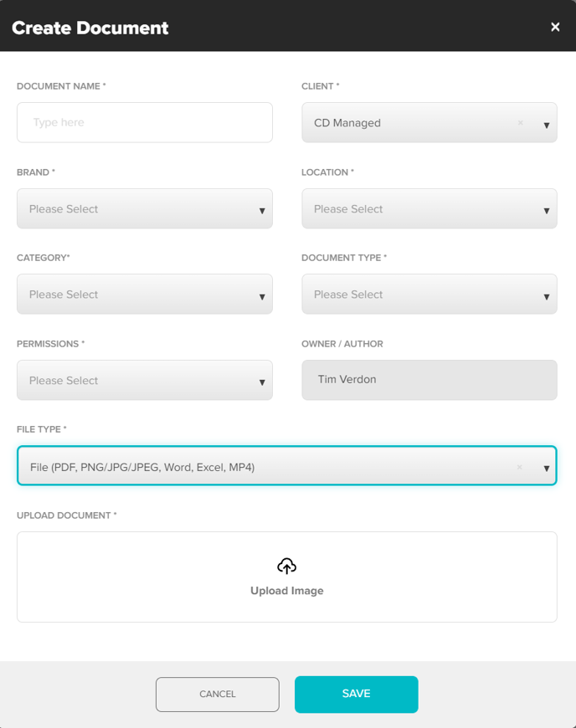The width and height of the screenshot is (576, 728).
Task: Click the Location dropdown arrow
Action: pyautogui.click(x=547, y=209)
